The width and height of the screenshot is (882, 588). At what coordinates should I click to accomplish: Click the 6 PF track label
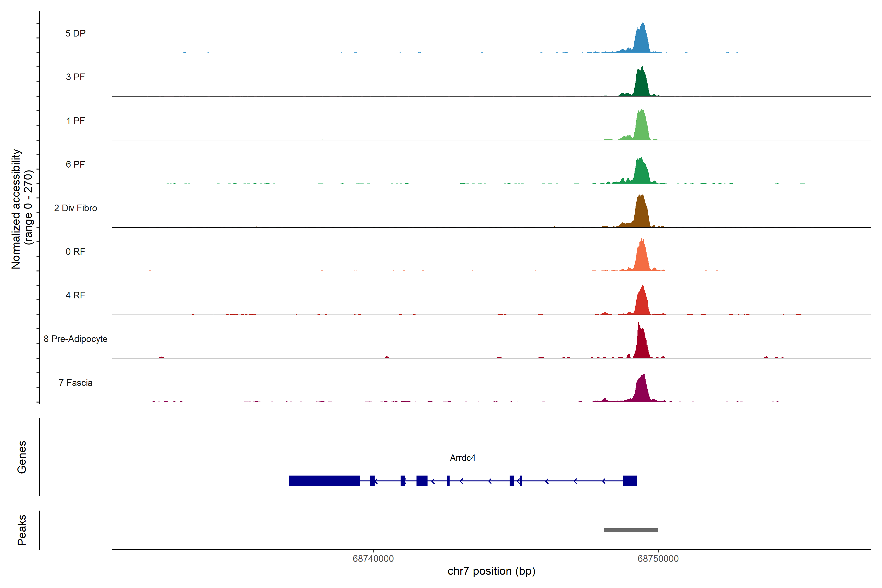point(75,164)
